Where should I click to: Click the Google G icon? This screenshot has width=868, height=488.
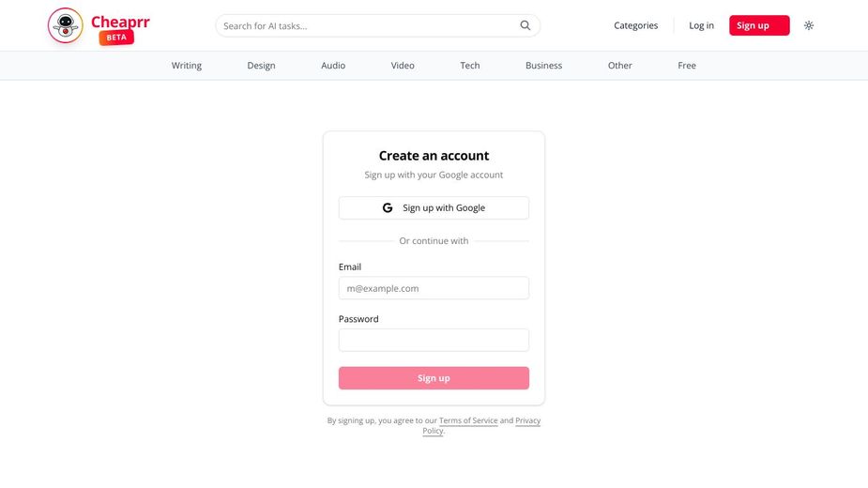388,208
